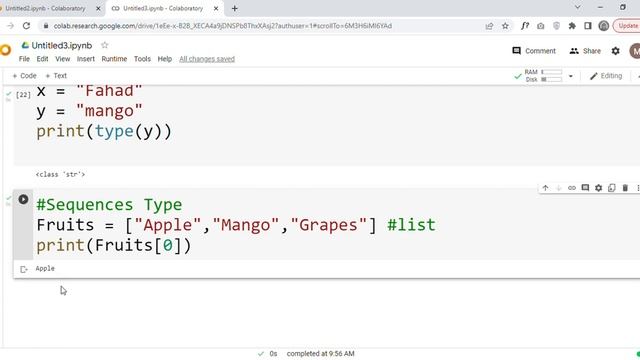640x360 pixels.
Task: Open the Runtime menu
Action: pos(114,59)
